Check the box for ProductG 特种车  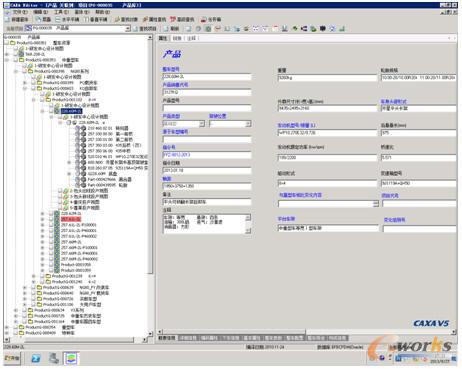[16, 333]
